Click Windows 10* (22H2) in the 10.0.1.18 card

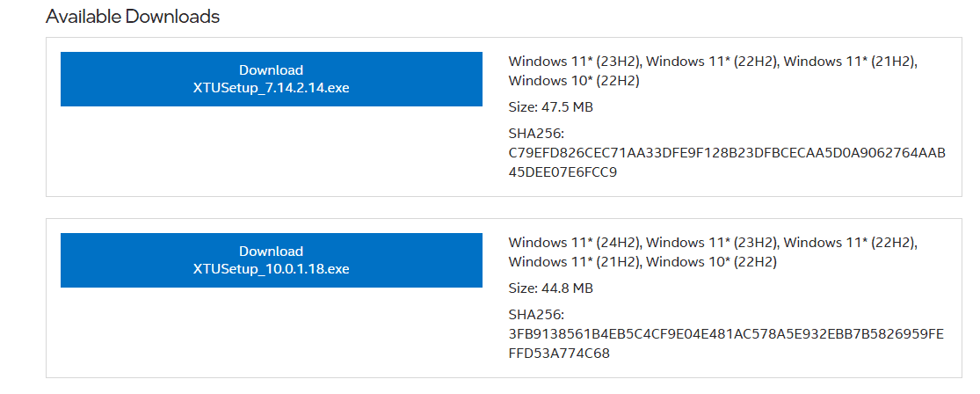pyautogui.click(x=711, y=263)
